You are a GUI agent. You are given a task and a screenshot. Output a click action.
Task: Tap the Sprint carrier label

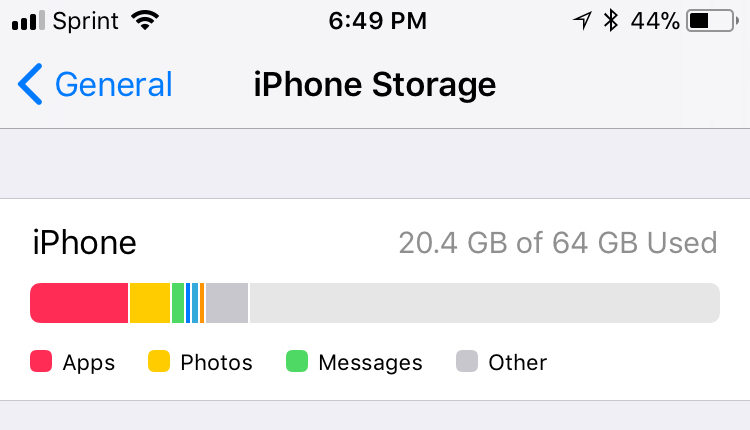[86, 21]
